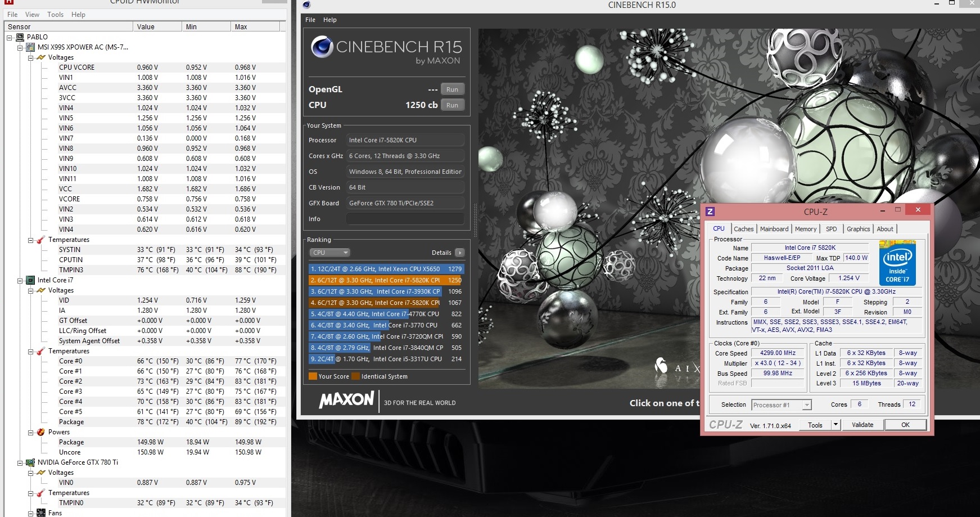Click the Tools button in CPU-Z
The image size is (980, 517).
coord(815,425)
